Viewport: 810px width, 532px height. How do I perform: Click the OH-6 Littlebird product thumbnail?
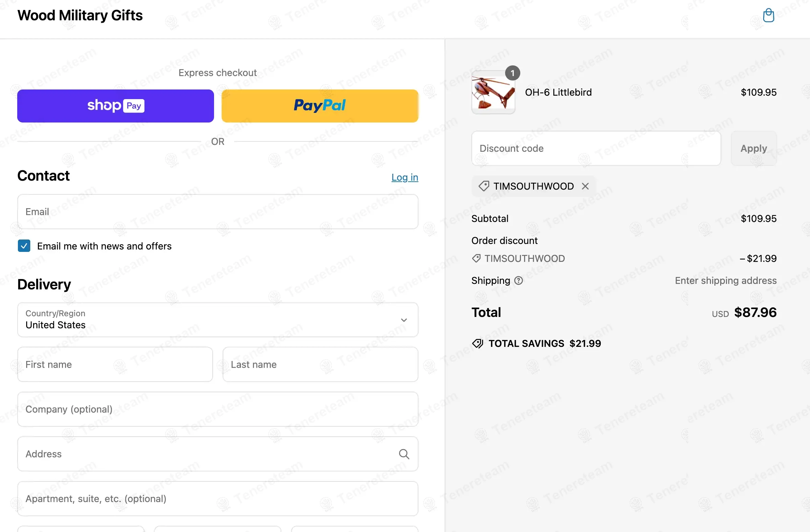(493, 92)
